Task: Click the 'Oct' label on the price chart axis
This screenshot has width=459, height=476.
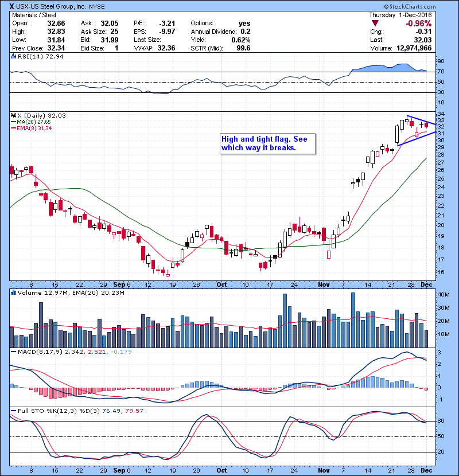Action: pyautogui.click(x=221, y=285)
